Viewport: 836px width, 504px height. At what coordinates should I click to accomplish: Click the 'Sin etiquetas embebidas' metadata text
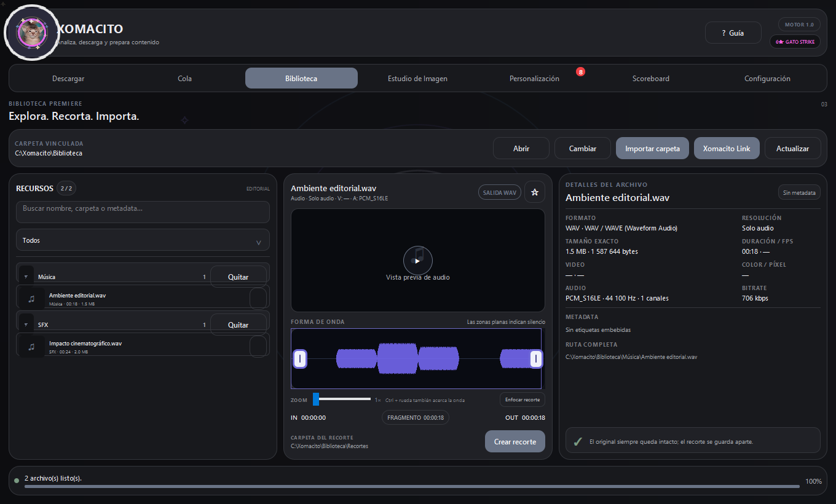tap(598, 330)
